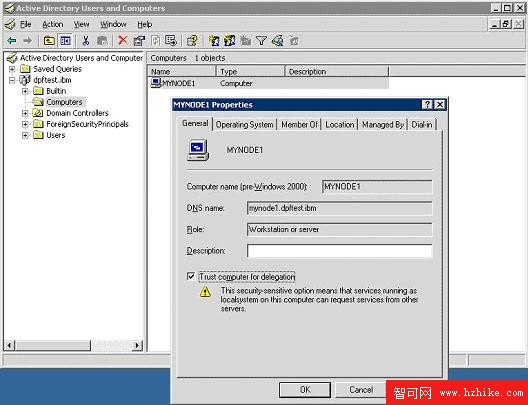
Task: Click the Up one level folder icon
Action: (49, 41)
